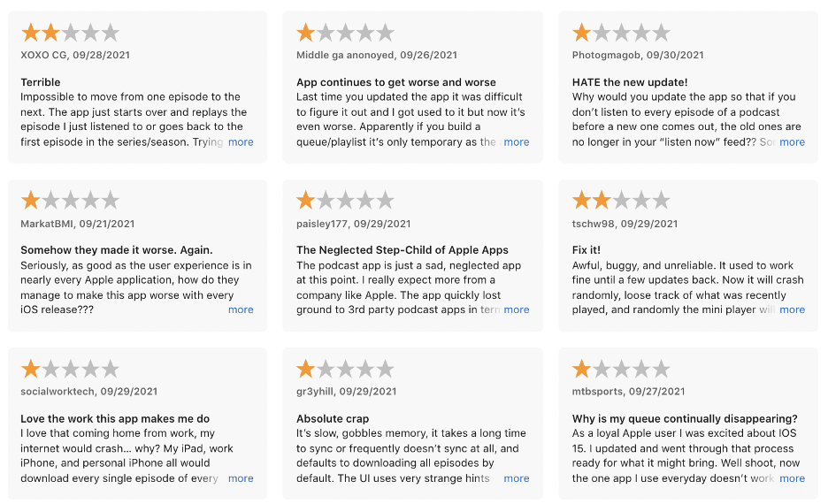Select the "Fix it!" review heading
Image resolution: width=828 pixels, height=504 pixels.
click(586, 250)
